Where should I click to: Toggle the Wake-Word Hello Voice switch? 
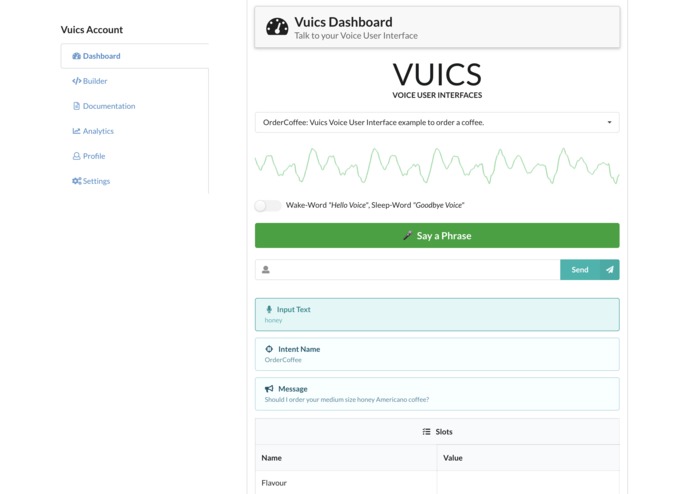[x=268, y=206]
